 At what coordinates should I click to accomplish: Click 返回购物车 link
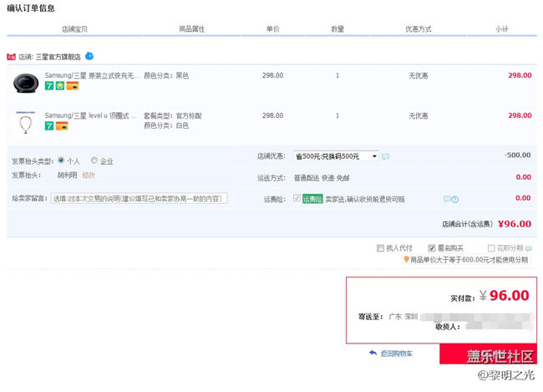[397, 354]
